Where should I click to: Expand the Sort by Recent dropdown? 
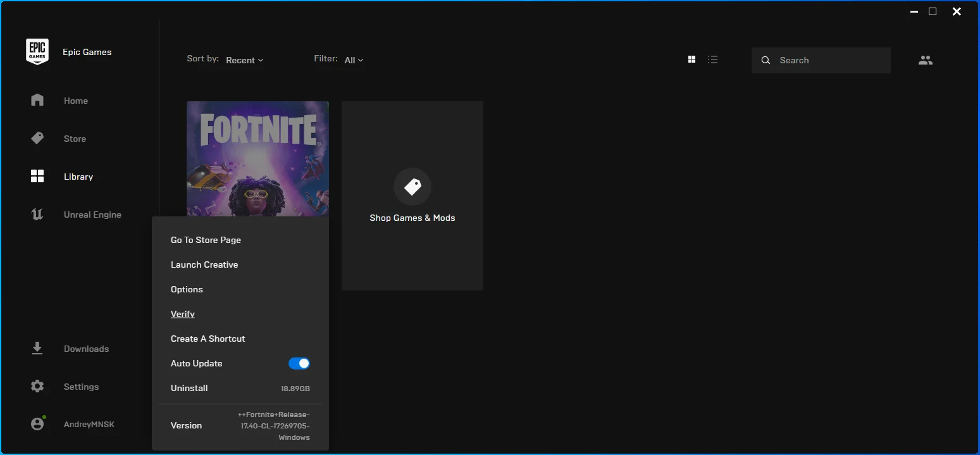point(245,60)
